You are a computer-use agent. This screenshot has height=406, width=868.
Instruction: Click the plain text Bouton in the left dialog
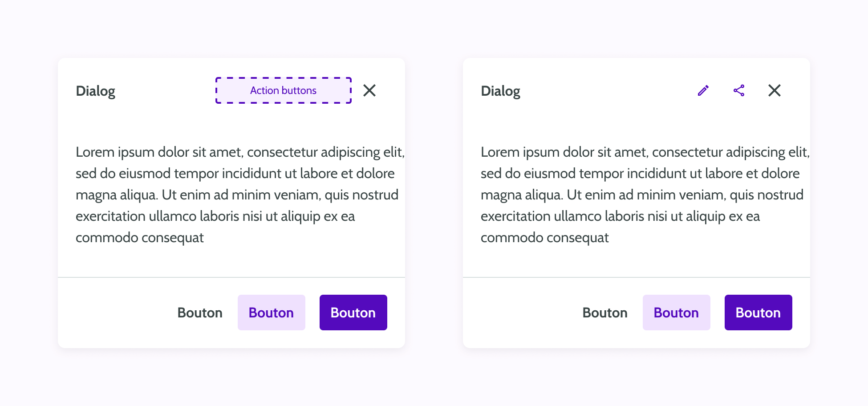coord(200,312)
